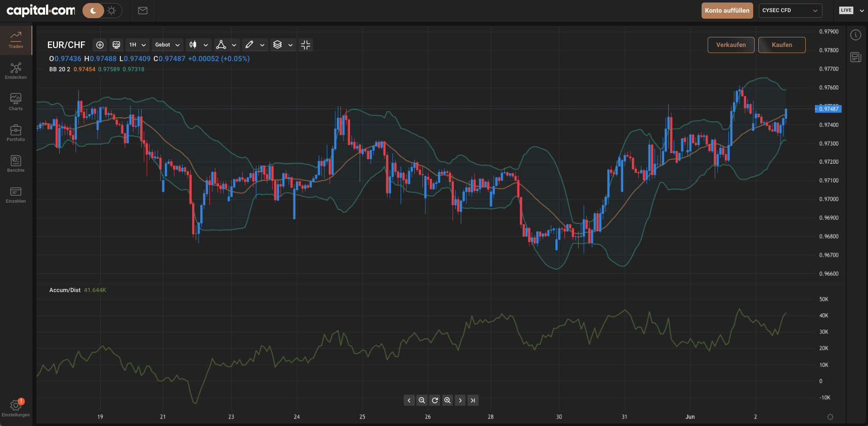Image resolution: width=868 pixels, height=426 pixels.
Task: Open the Einzahlen section
Action: tap(16, 195)
